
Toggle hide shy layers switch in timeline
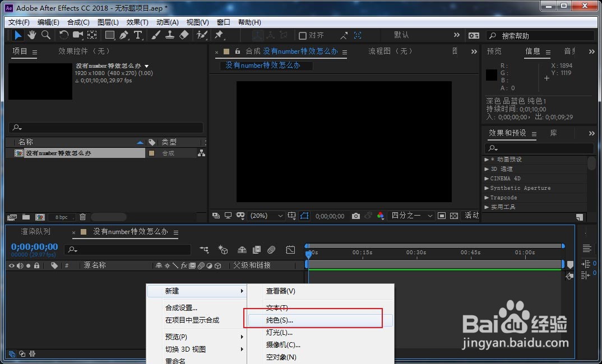click(x=242, y=250)
